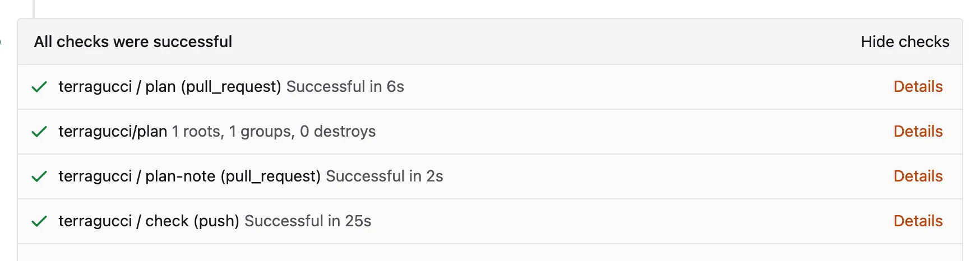Click the Successful in 6s status text

click(345, 87)
